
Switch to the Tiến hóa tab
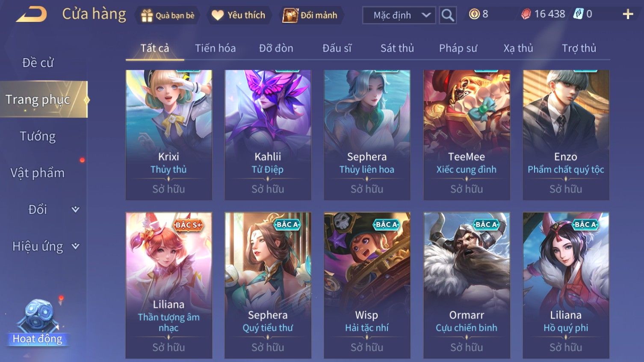[x=216, y=48]
